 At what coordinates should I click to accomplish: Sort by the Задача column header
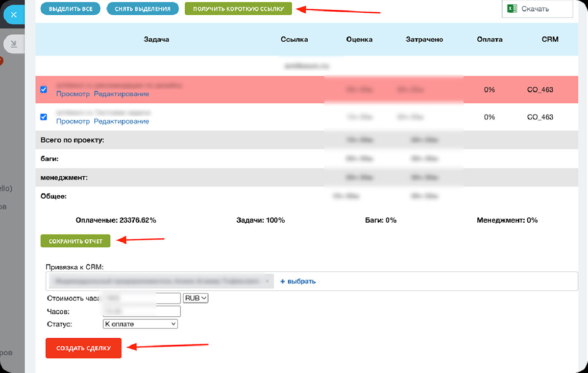pyautogui.click(x=156, y=39)
